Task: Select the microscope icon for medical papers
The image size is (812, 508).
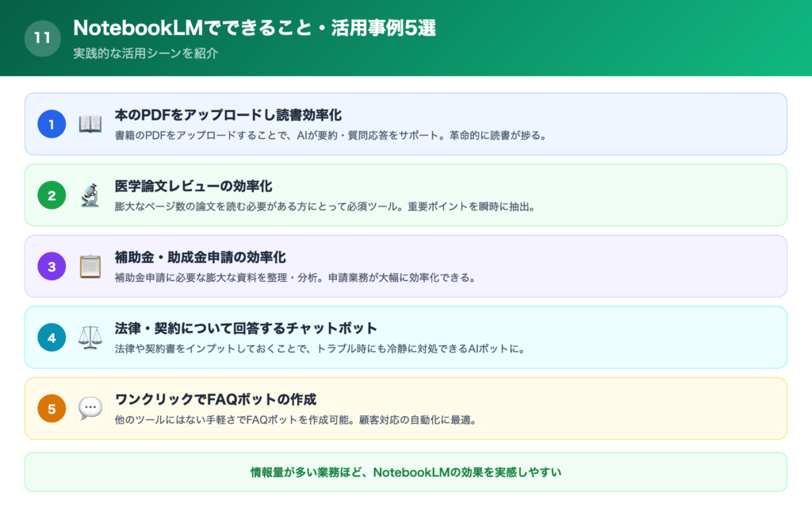Action: (x=90, y=194)
